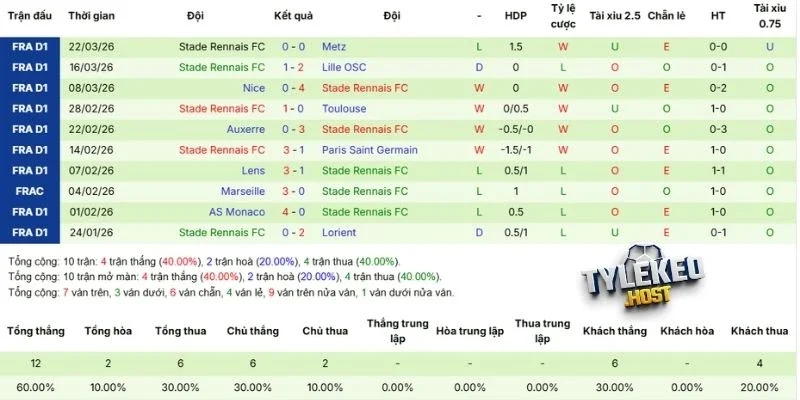Image resolution: width=800 pixels, height=400 pixels.
Task: Select the Paris Saint Germain link
Action: [370, 150]
